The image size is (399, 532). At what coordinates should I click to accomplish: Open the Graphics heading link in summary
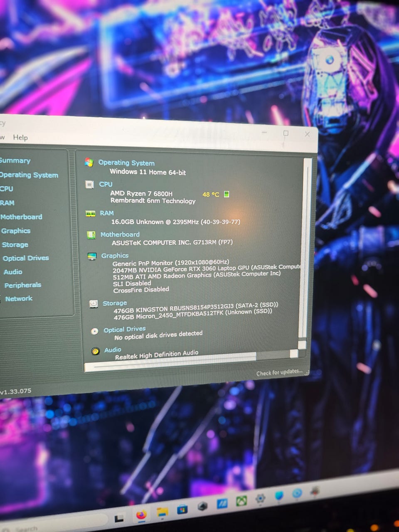115,256
